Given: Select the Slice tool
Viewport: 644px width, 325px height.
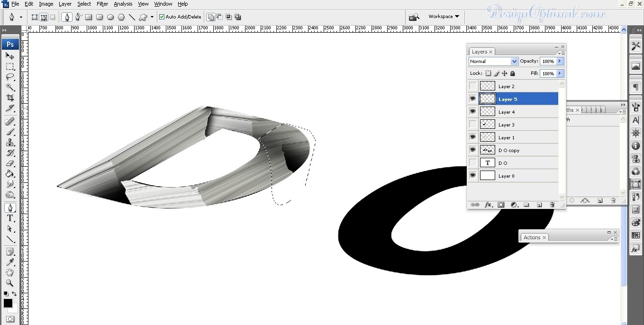Looking at the screenshot, I should [x=10, y=108].
